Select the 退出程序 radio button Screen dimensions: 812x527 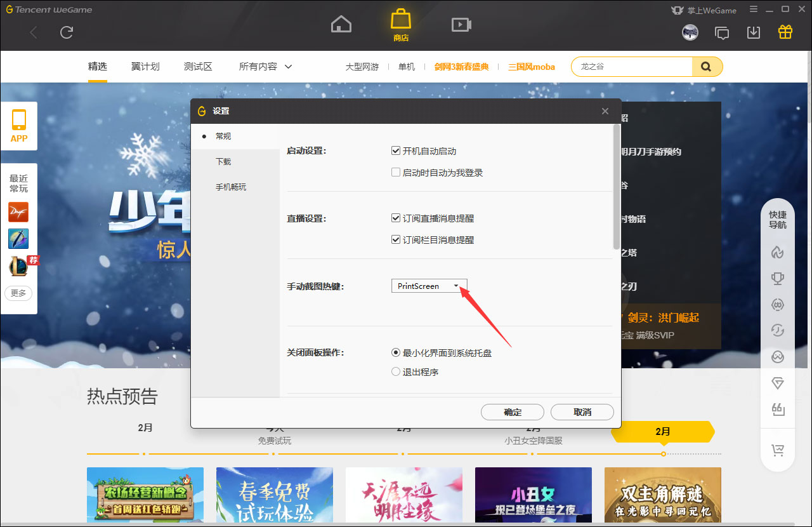[395, 371]
